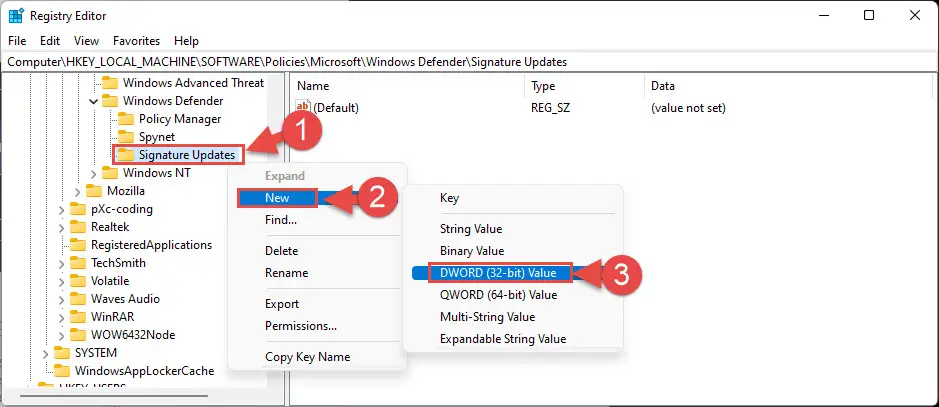Select Permissions... in the context menu

coord(300,326)
